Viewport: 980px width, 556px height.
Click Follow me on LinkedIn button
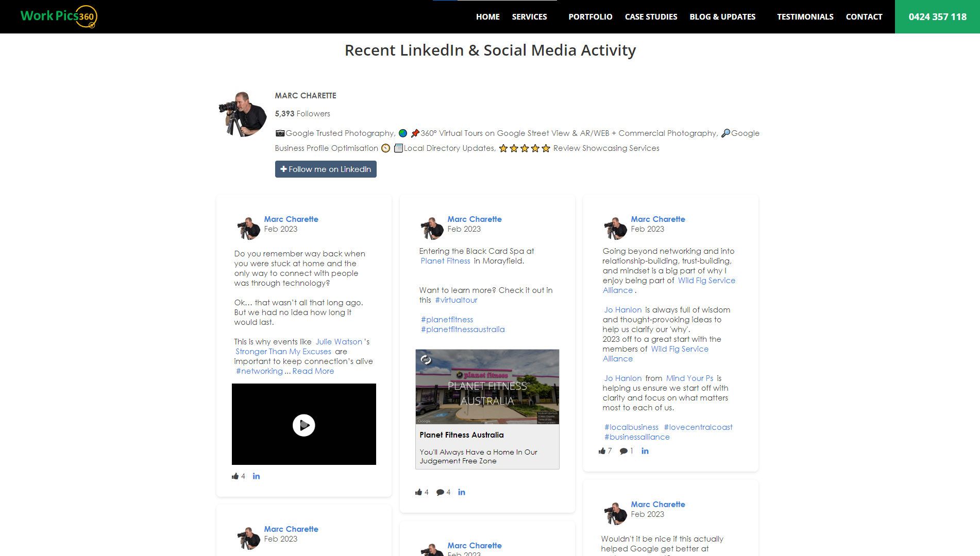point(326,169)
